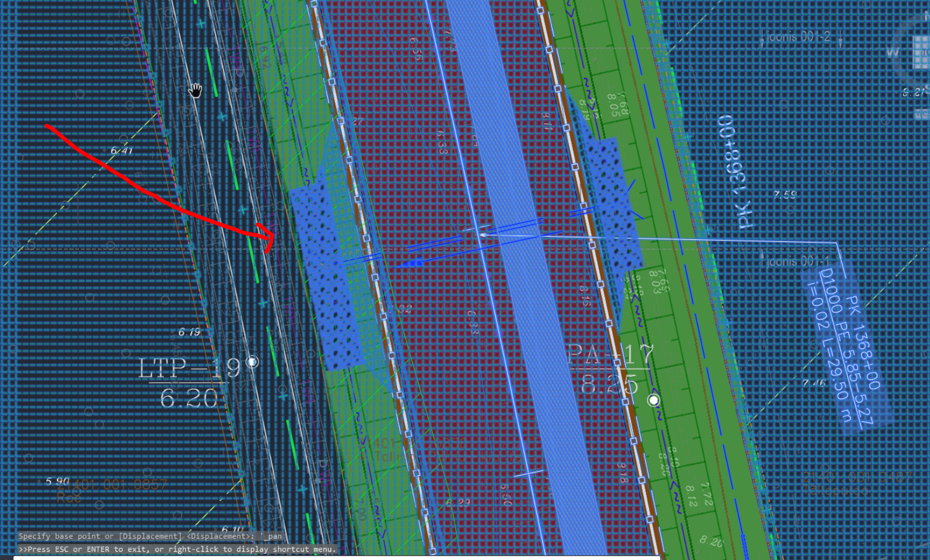This screenshot has height=560, width=930.
Task: Click the 6.41 elevation text
Action: click(x=122, y=151)
